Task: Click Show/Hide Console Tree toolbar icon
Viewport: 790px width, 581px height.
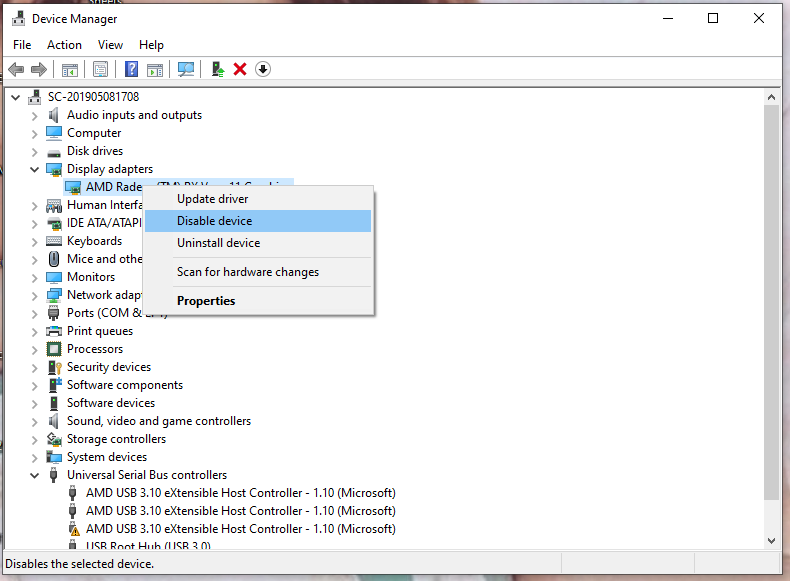Action: [x=70, y=70]
